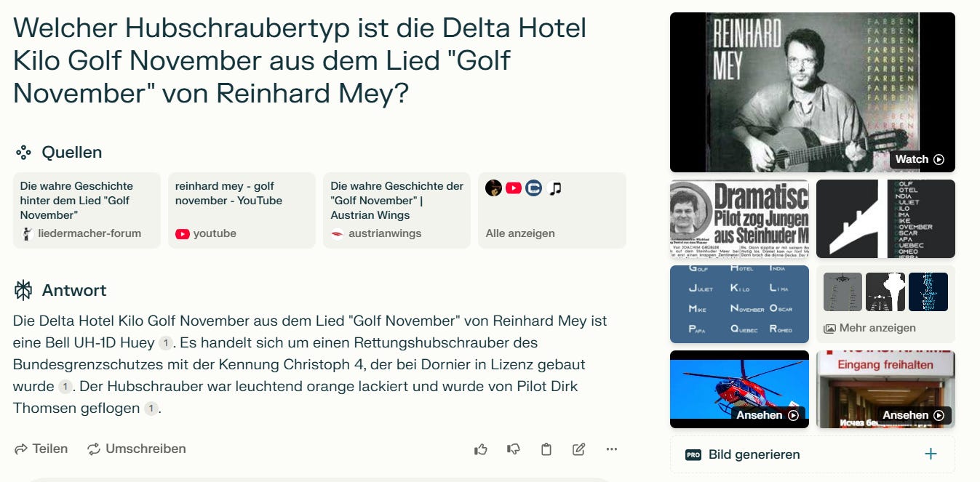Click the Teilen share button
This screenshot has width=980, height=482.
coord(41,449)
